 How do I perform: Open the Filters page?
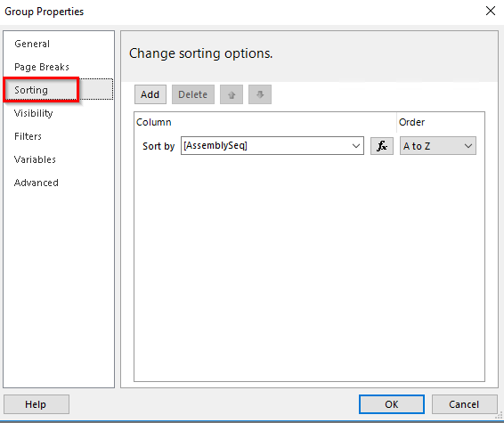(x=28, y=136)
